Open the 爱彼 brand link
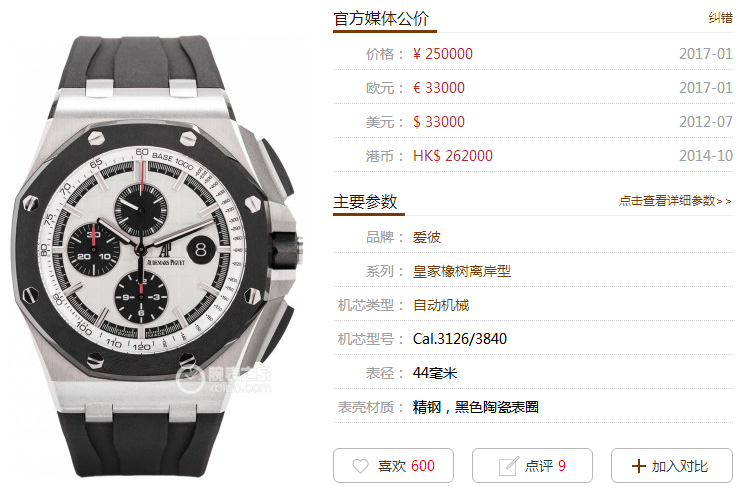 coord(426,237)
